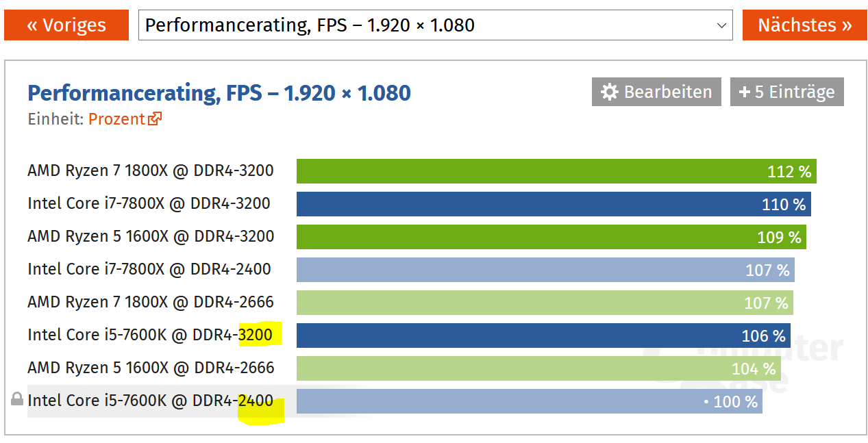868x443 pixels.
Task: Click the light blue 100 % reference bar
Action: (x=530, y=401)
